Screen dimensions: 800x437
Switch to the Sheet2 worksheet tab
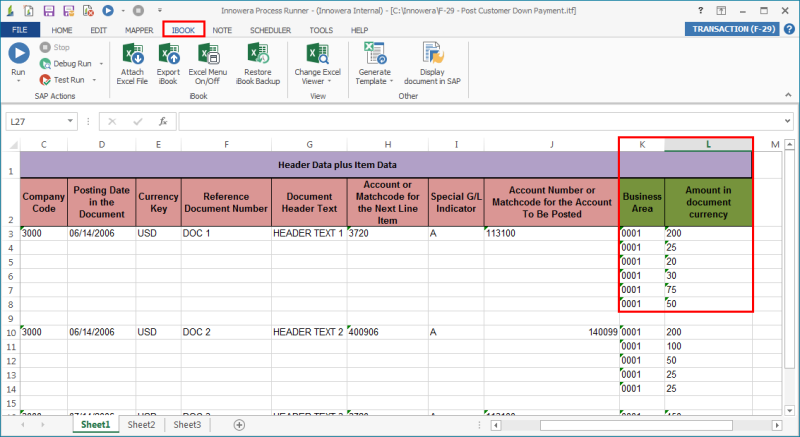[141, 425]
